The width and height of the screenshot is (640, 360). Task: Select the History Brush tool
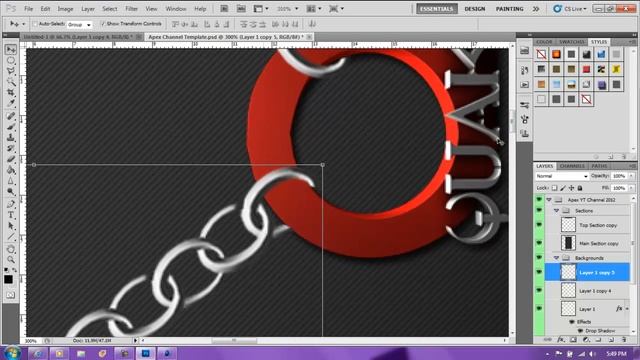coord(11,149)
